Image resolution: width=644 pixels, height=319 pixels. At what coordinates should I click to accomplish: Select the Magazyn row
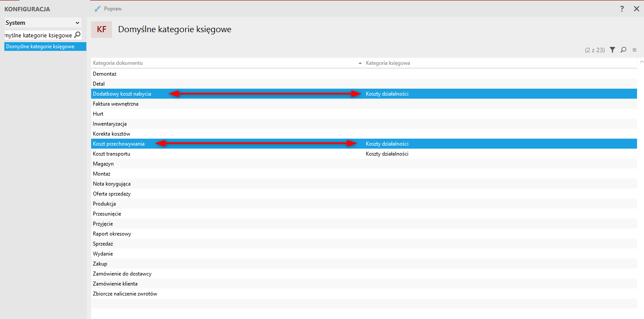click(364, 164)
